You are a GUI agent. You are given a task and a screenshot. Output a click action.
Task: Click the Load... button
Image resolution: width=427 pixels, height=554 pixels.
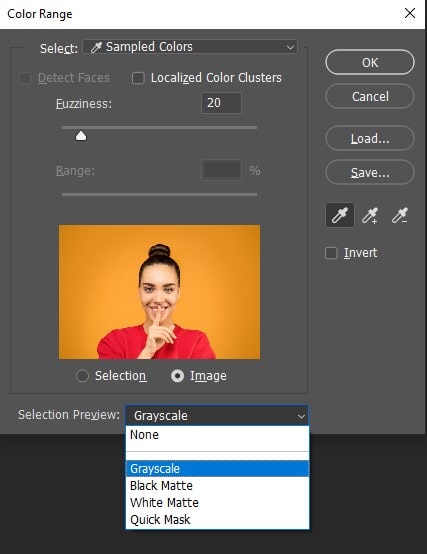tap(370, 138)
